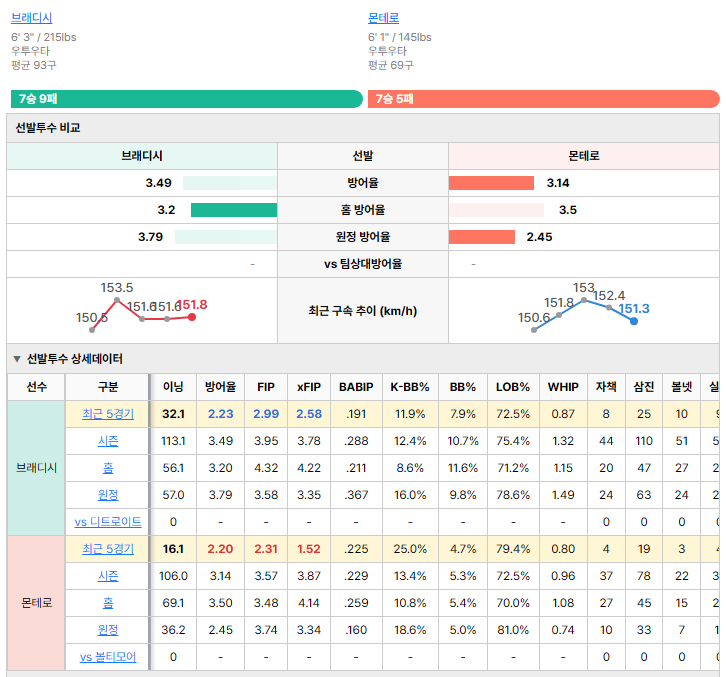Click the BABIP column header
The image size is (726, 677).
coord(356,387)
